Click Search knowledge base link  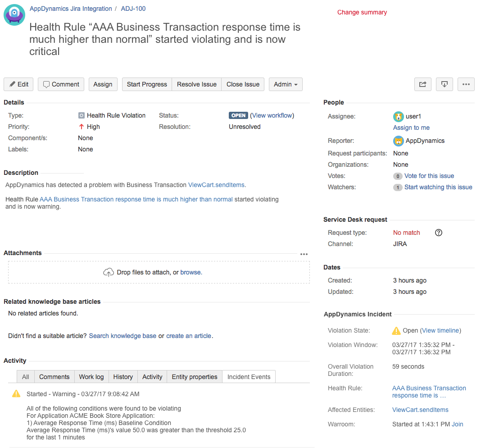pyautogui.click(x=123, y=336)
